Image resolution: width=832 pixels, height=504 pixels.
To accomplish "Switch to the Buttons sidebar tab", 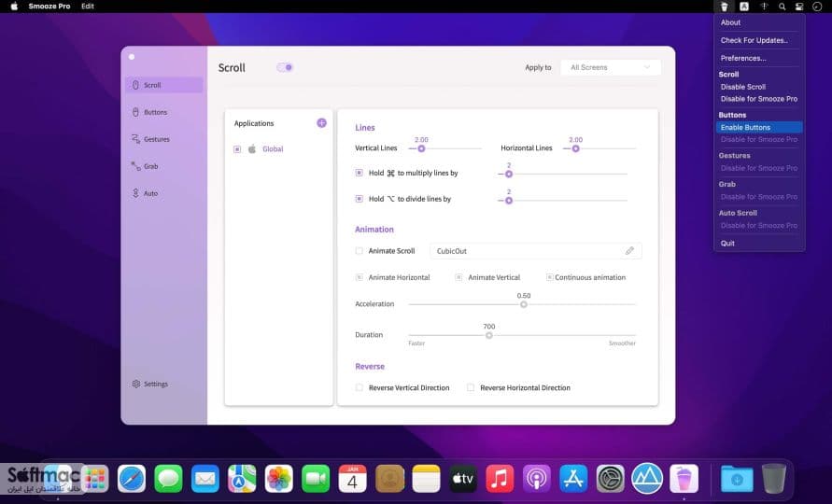I will click(x=164, y=112).
